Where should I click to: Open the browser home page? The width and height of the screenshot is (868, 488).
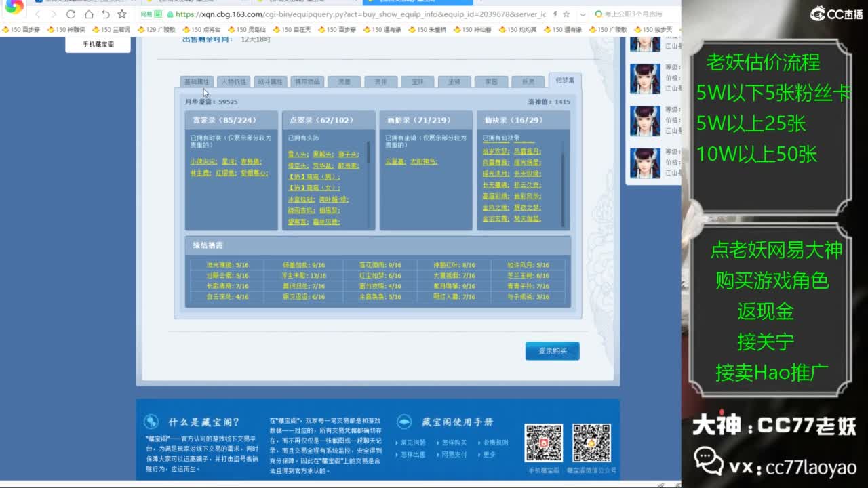89,14
